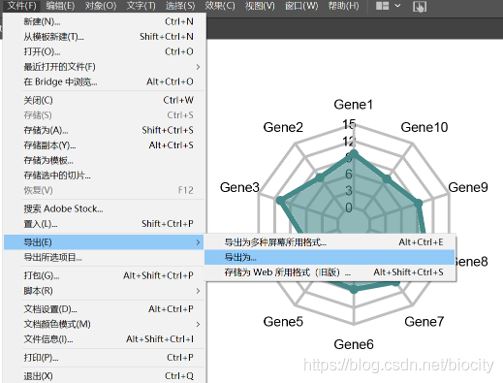503x383 pixels.
Task: Click the Gene10 label on radar chart
Action: [424, 127]
